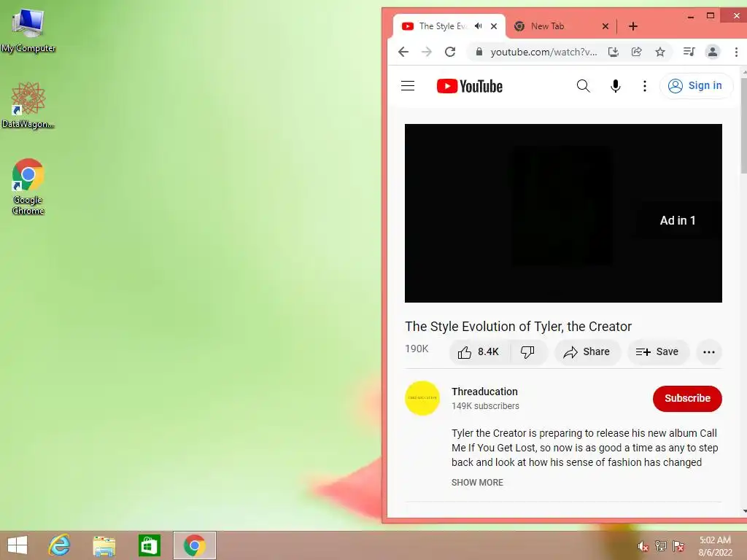Image resolution: width=747 pixels, height=560 pixels.
Task: Launch Internet Explorer from taskbar
Action: coord(60,545)
